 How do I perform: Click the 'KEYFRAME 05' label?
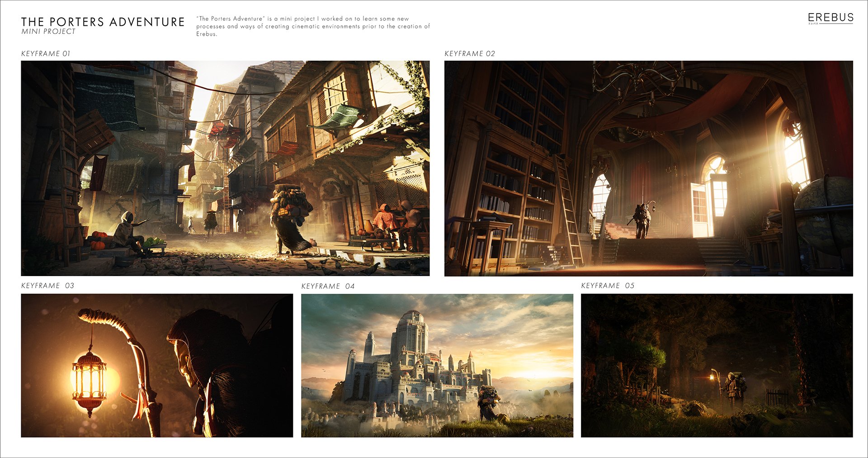pos(608,286)
